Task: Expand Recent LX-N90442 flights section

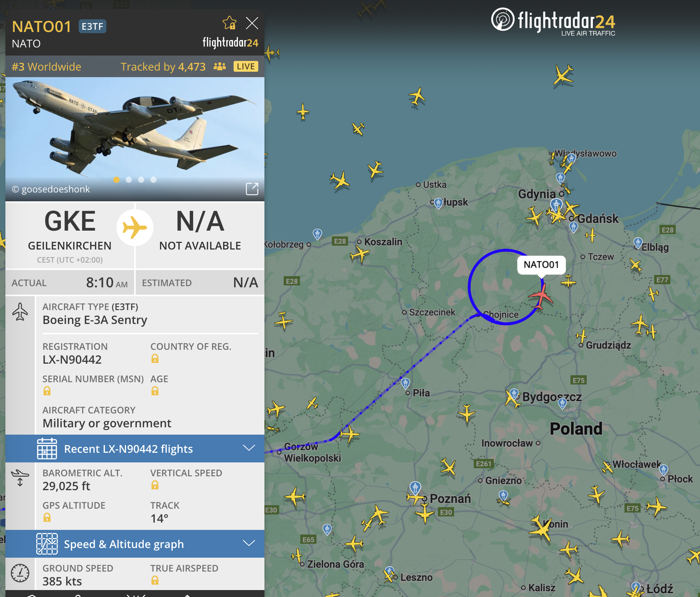Action: tap(135, 449)
